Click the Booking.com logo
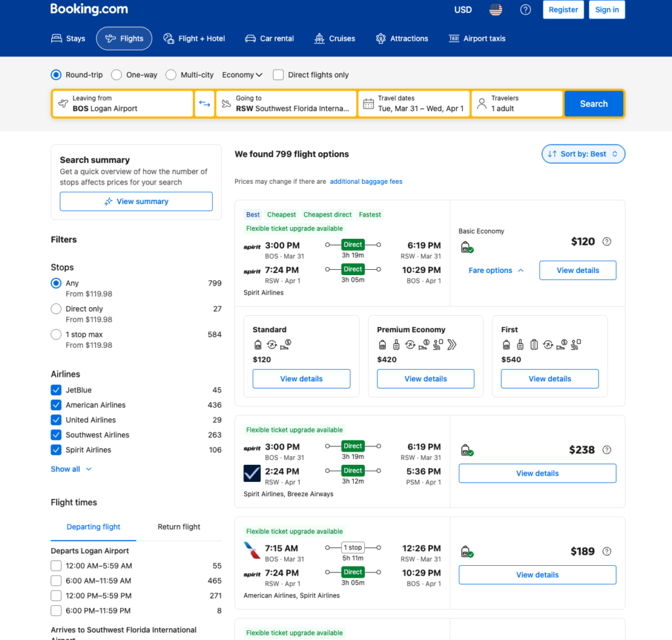 pyautogui.click(x=89, y=10)
